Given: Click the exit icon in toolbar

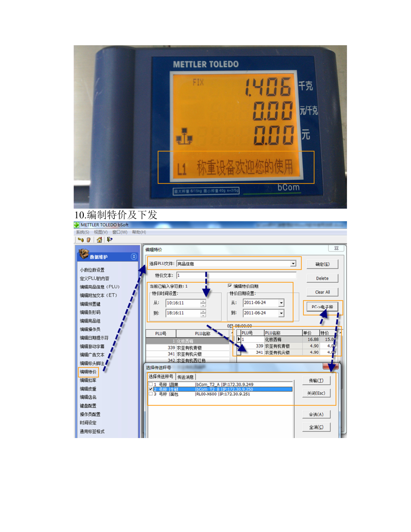Looking at the screenshot, I should [x=110, y=240].
